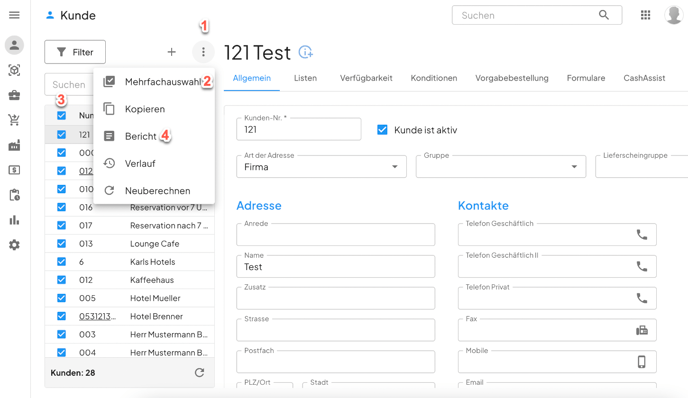This screenshot has width=688, height=398.
Task: Click the customer list Suchen field
Action: point(69,84)
